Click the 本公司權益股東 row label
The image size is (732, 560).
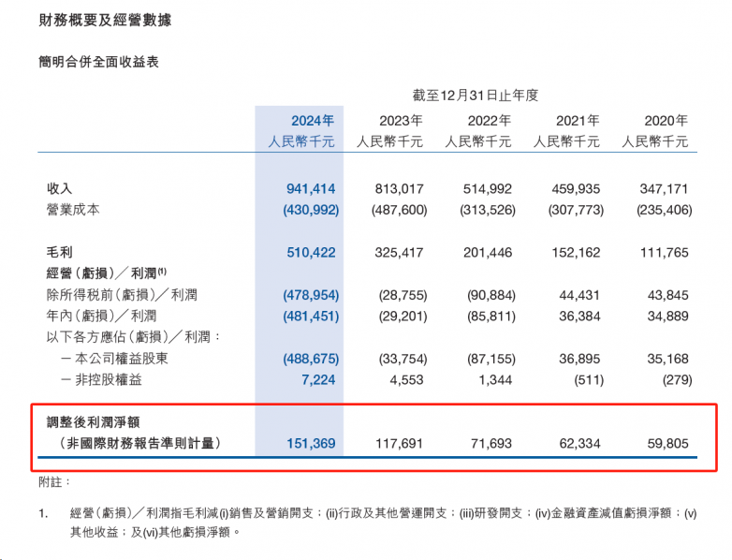(120, 358)
